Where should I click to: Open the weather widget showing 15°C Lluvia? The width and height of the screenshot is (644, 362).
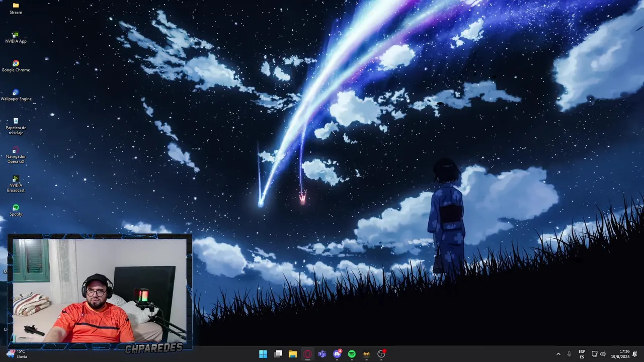click(17, 354)
